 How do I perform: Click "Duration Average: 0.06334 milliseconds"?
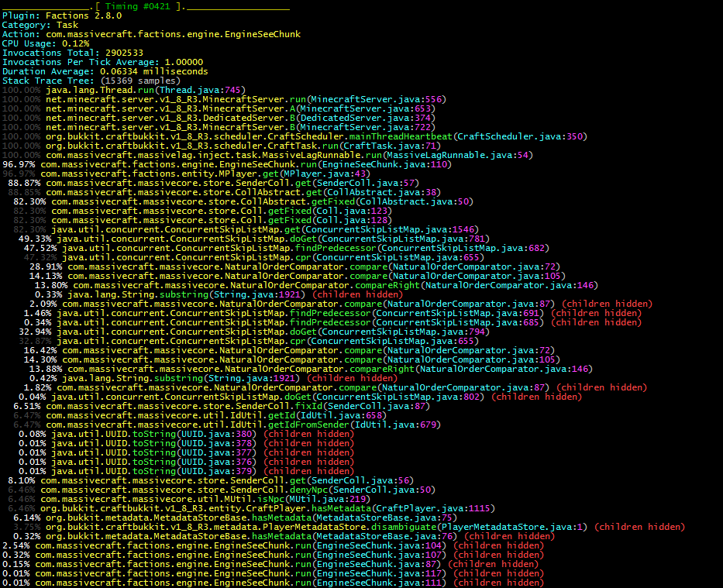click(x=105, y=71)
